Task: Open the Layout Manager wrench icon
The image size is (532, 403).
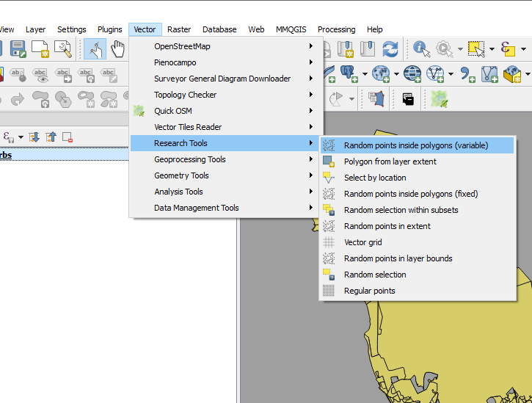Action: point(63,49)
